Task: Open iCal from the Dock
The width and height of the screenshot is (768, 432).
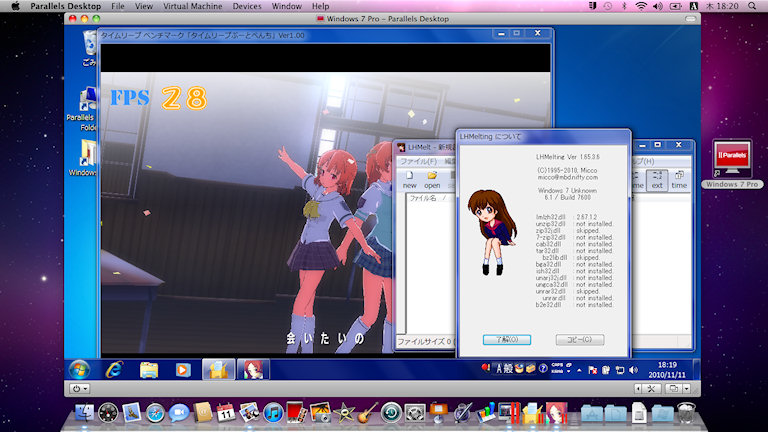Action: [x=226, y=412]
